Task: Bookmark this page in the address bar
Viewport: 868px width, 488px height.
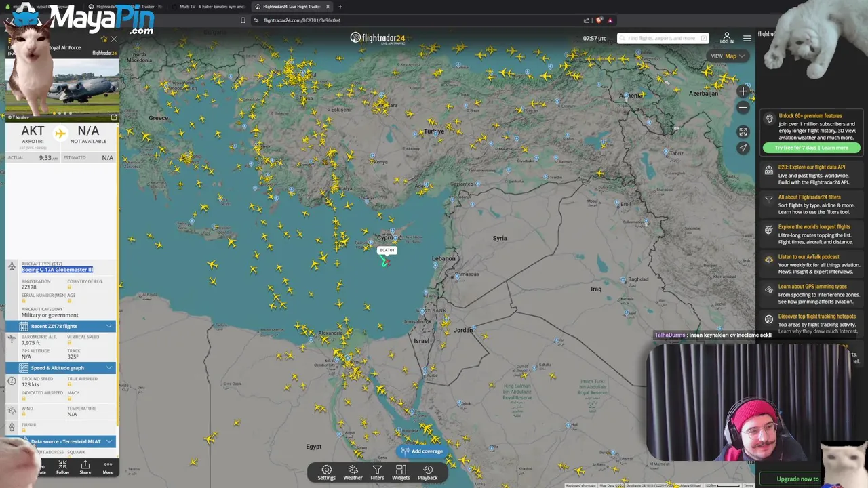Action: (x=243, y=20)
